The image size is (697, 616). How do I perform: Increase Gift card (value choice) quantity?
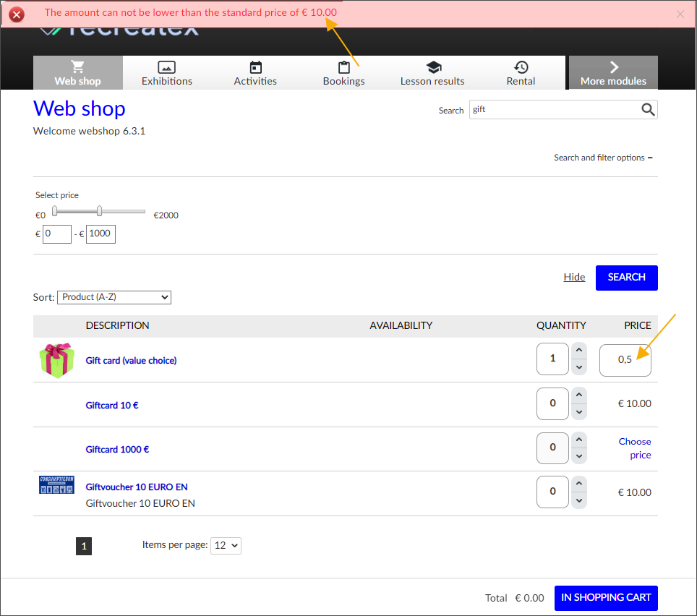[578, 351]
